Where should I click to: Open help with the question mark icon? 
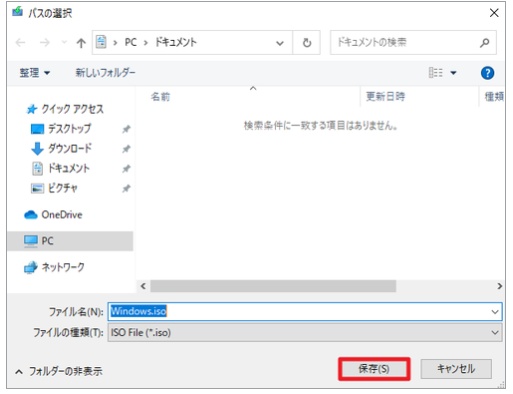pyautogui.click(x=487, y=73)
